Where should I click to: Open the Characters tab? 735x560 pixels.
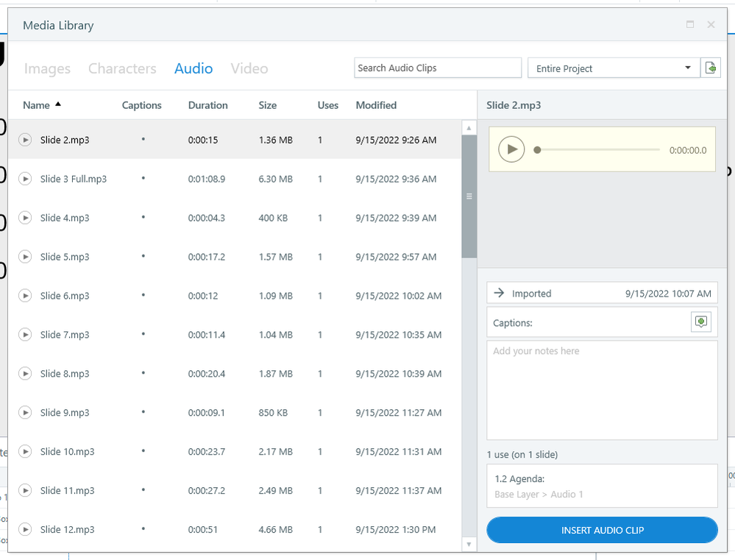coord(122,68)
